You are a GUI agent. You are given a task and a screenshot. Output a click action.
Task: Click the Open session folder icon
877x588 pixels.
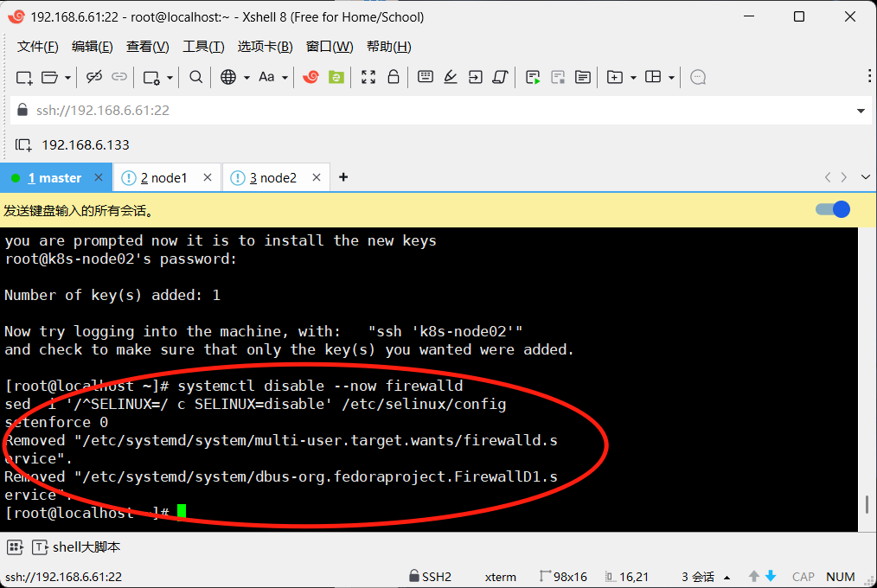(x=49, y=77)
